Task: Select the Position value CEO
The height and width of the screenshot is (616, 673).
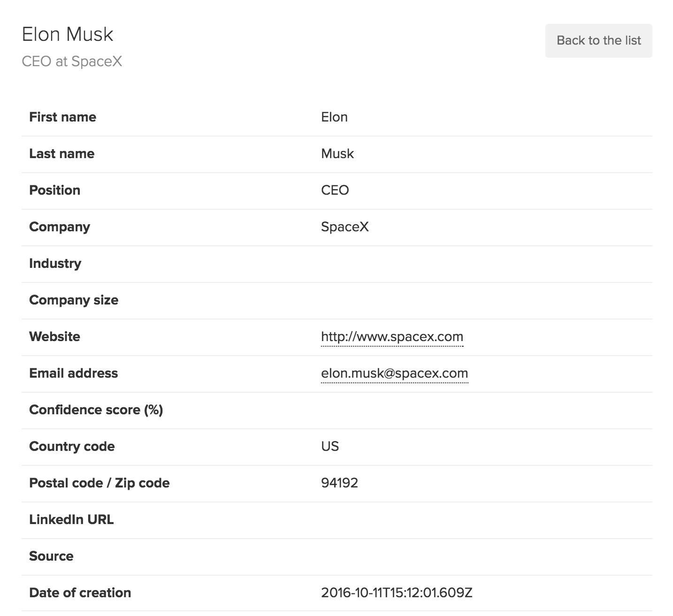Action: click(x=335, y=190)
